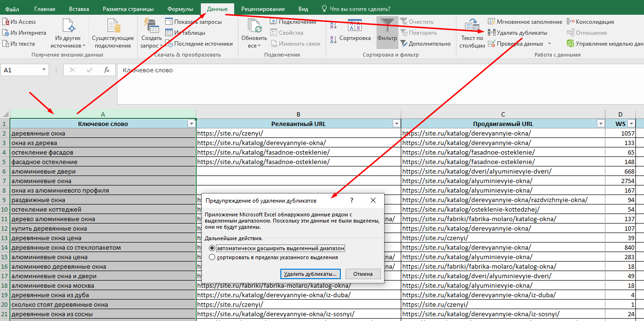The width and height of the screenshot is (644, 321).
Task: Click Advanced filter option
Action: coord(425,44)
